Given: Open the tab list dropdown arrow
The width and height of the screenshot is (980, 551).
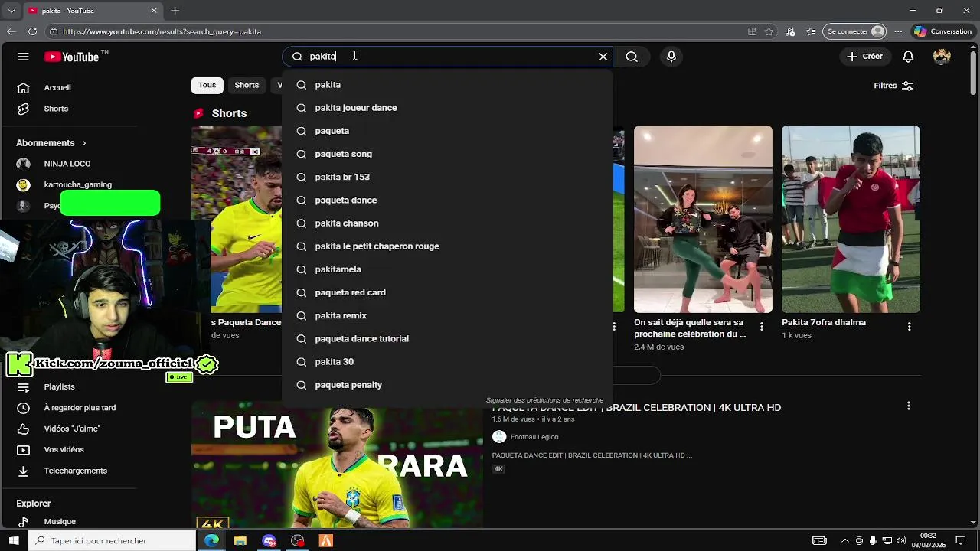Looking at the screenshot, I should (11, 11).
